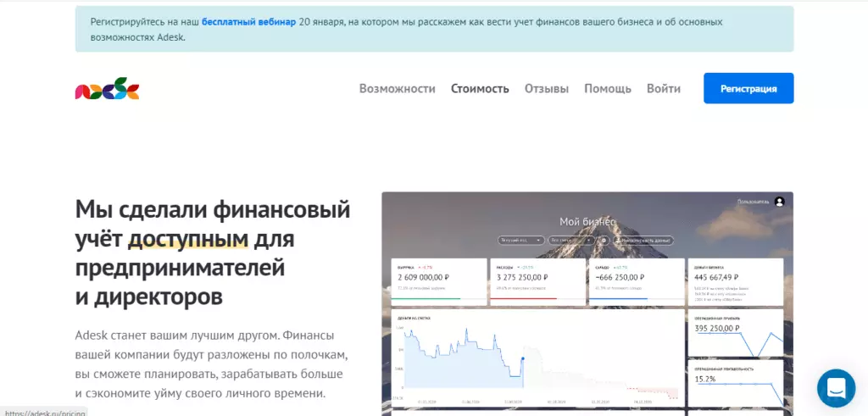Open the Intercom chat widget
The width and height of the screenshot is (868, 416).
tap(836, 388)
